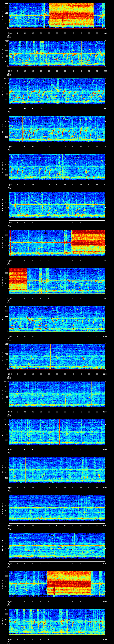Click the '13:12:00' time axis label
The image size is (114, 644).
click(9, 450)
